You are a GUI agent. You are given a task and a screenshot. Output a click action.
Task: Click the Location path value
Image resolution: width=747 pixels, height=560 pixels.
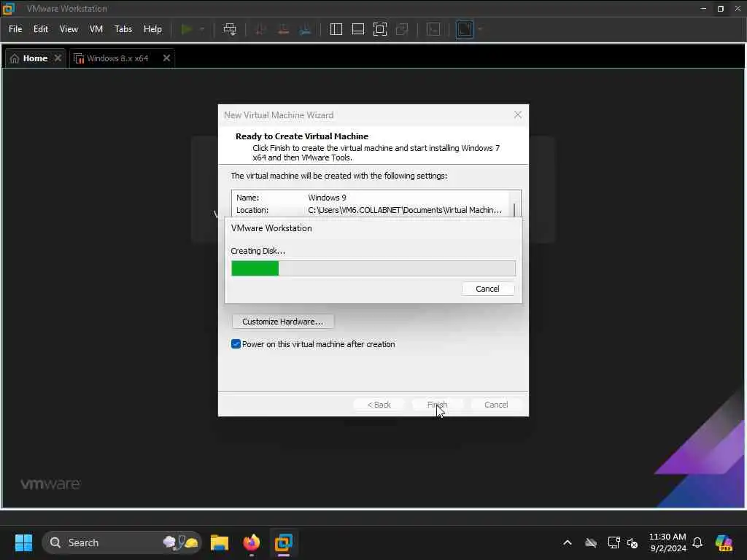[404, 210]
